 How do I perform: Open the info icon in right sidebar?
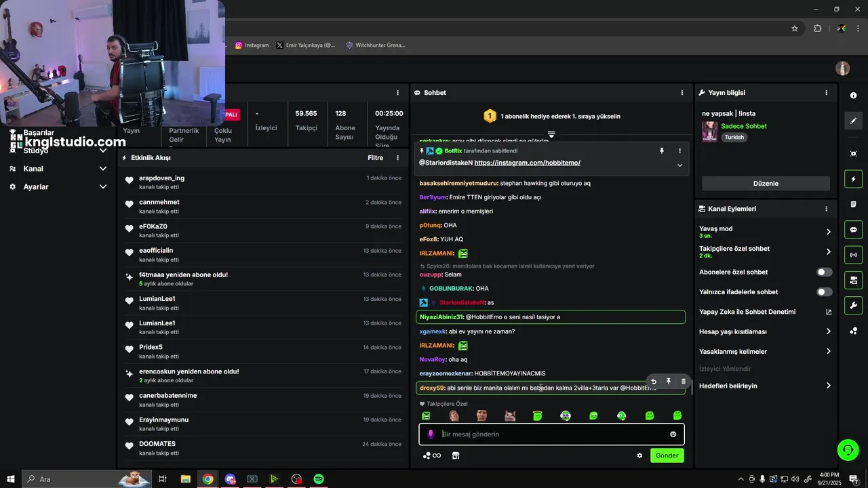click(853, 96)
